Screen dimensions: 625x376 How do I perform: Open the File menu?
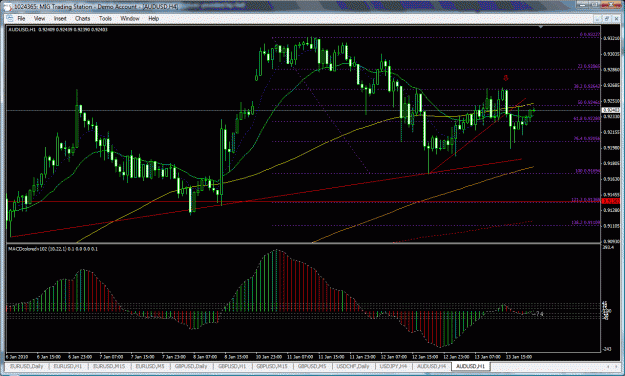coord(21,18)
